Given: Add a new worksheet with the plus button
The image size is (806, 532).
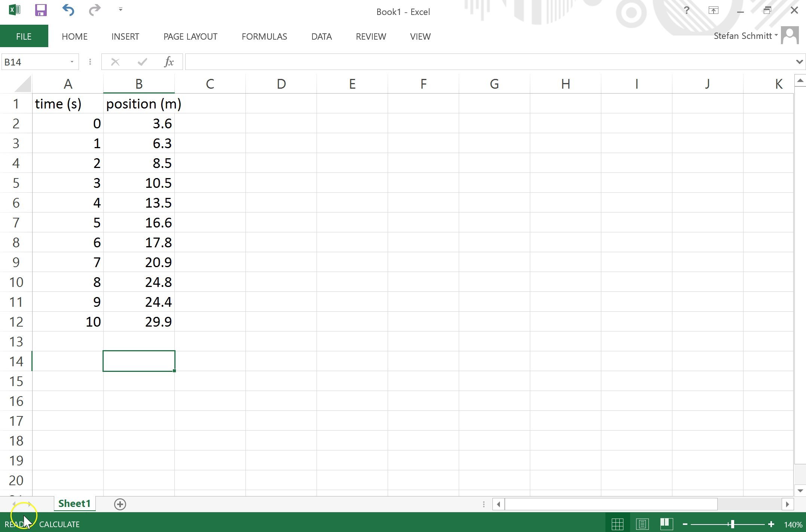Looking at the screenshot, I should [120, 504].
